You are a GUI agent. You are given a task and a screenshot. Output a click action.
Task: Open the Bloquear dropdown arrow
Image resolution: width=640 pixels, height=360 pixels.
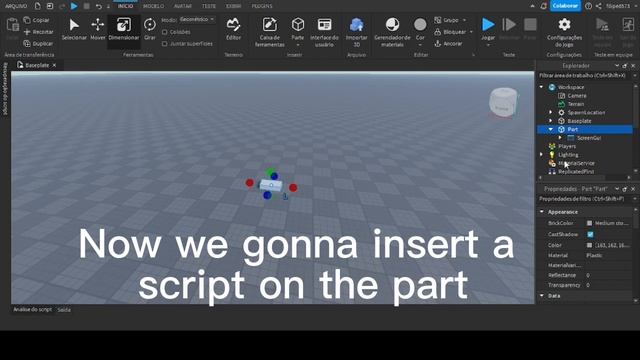tap(471, 32)
